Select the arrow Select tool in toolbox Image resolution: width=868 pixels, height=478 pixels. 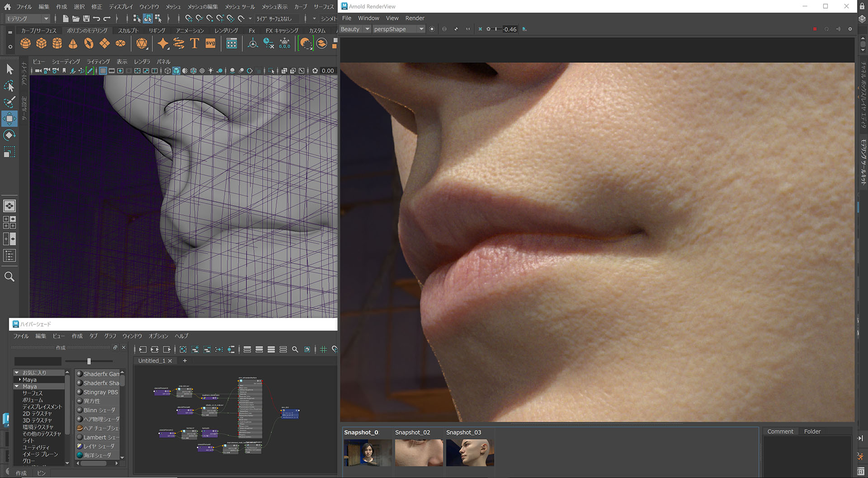pyautogui.click(x=9, y=69)
